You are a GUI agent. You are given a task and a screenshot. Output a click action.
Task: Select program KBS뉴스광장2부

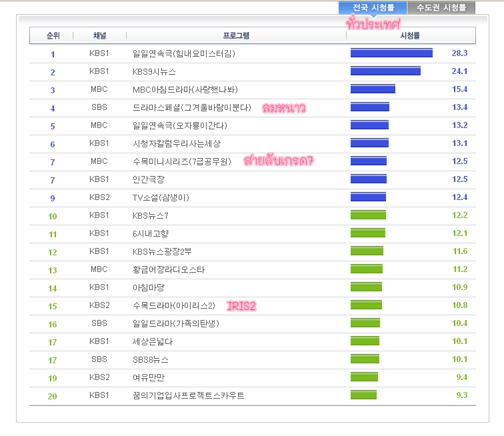162,251
